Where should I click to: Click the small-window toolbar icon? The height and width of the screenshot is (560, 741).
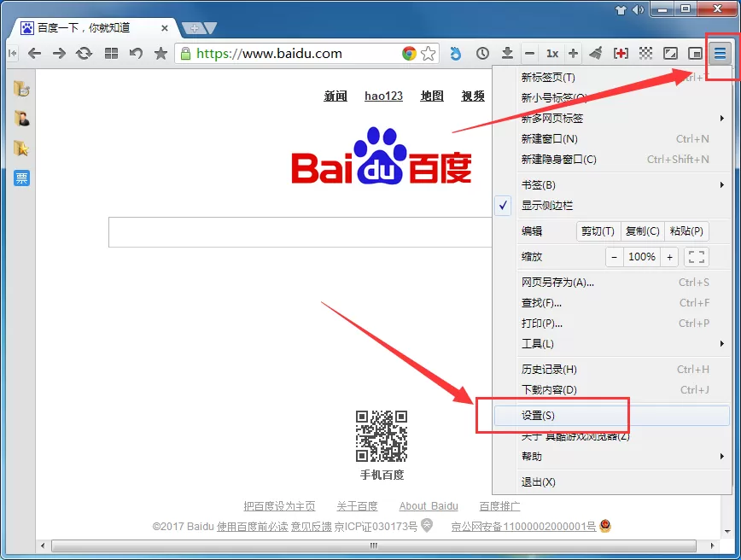(695, 54)
